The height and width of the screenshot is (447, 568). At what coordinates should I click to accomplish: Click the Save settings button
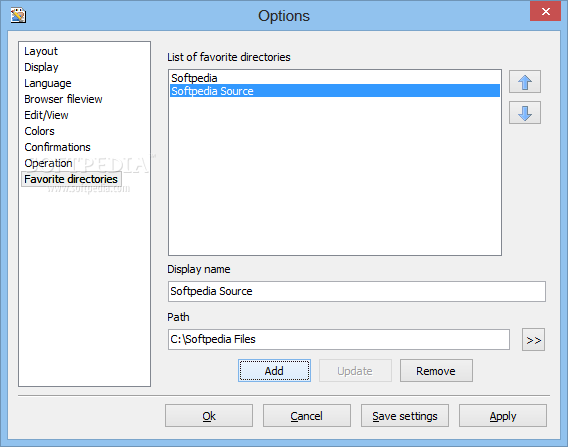[x=405, y=416]
